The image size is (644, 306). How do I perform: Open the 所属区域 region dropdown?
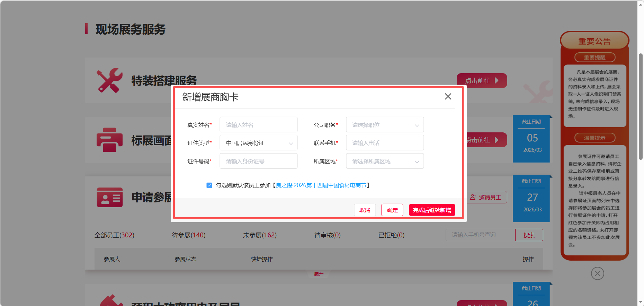385,161
